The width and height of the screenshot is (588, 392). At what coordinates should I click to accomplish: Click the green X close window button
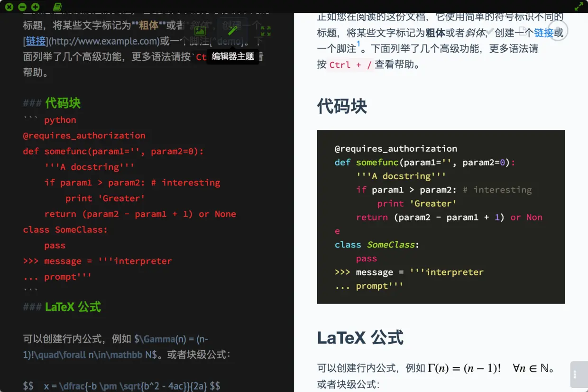coord(9,7)
